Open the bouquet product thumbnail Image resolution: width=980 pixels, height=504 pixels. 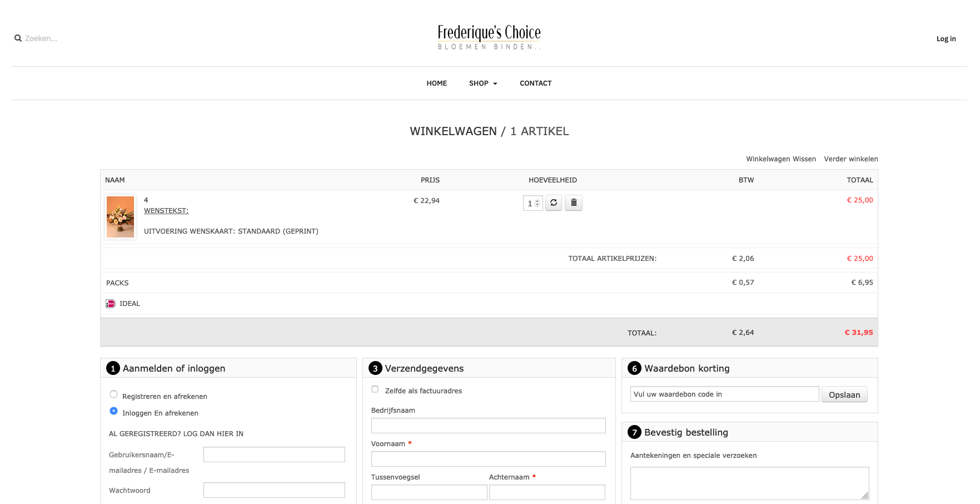point(120,217)
